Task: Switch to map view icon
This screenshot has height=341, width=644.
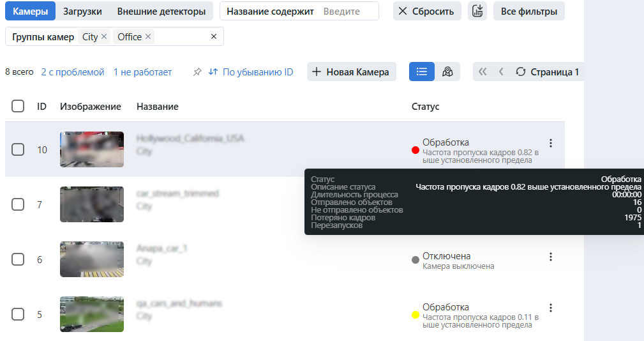Action: pyautogui.click(x=447, y=72)
